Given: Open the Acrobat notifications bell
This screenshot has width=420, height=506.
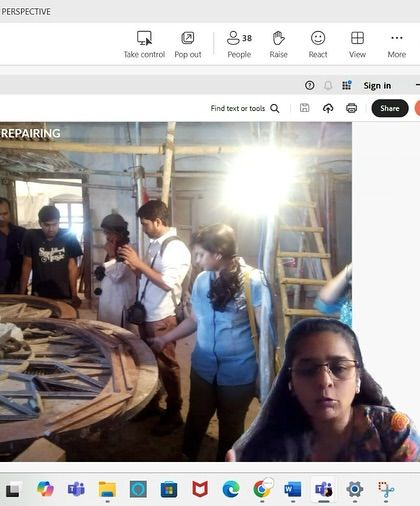Looking at the screenshot, I should (x=328, y=86).
